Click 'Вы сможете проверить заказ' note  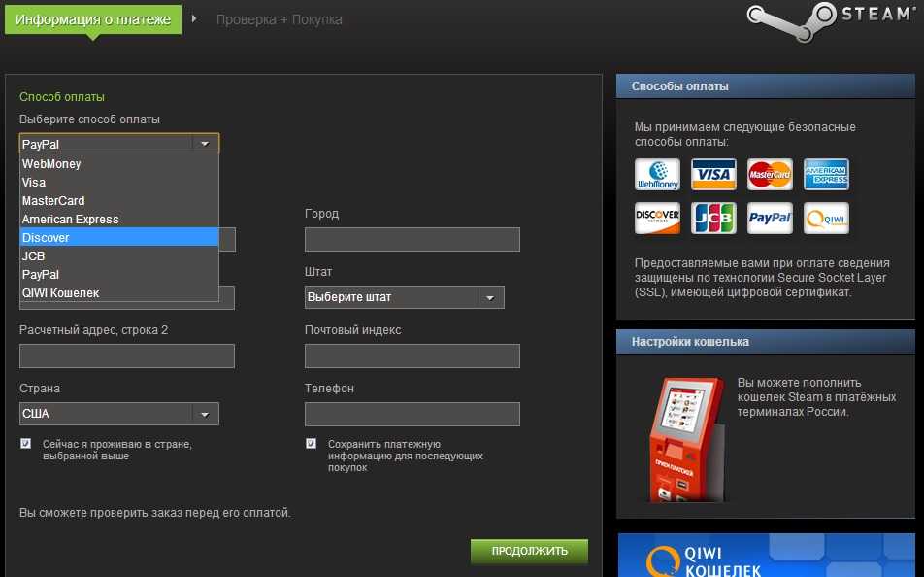[155, 513]
